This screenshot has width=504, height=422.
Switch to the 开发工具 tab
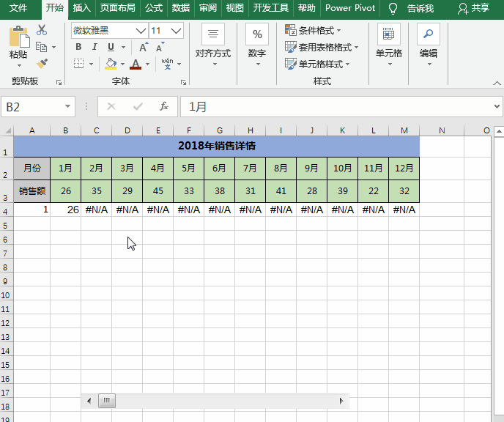pos(270,8)
